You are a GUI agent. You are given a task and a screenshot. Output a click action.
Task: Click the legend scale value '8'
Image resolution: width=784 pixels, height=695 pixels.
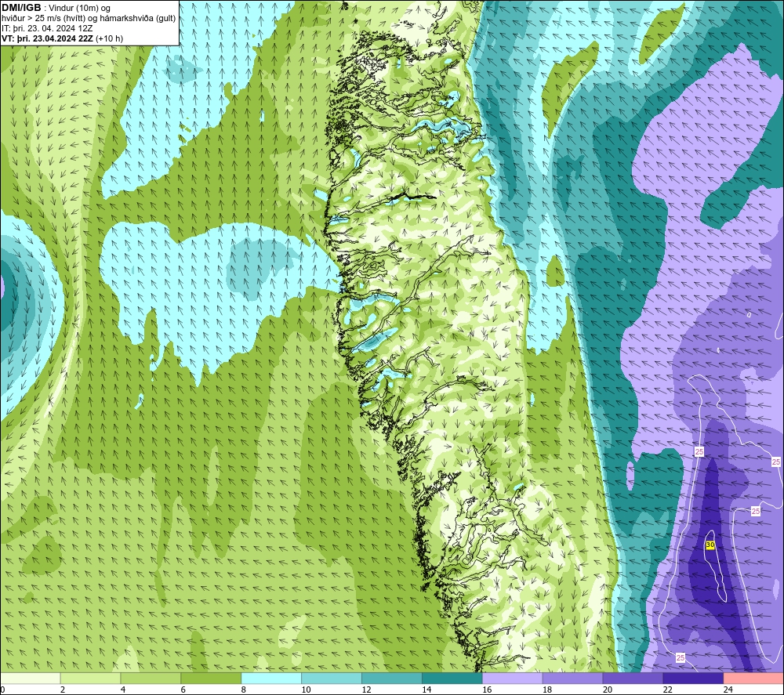(244, 690)
